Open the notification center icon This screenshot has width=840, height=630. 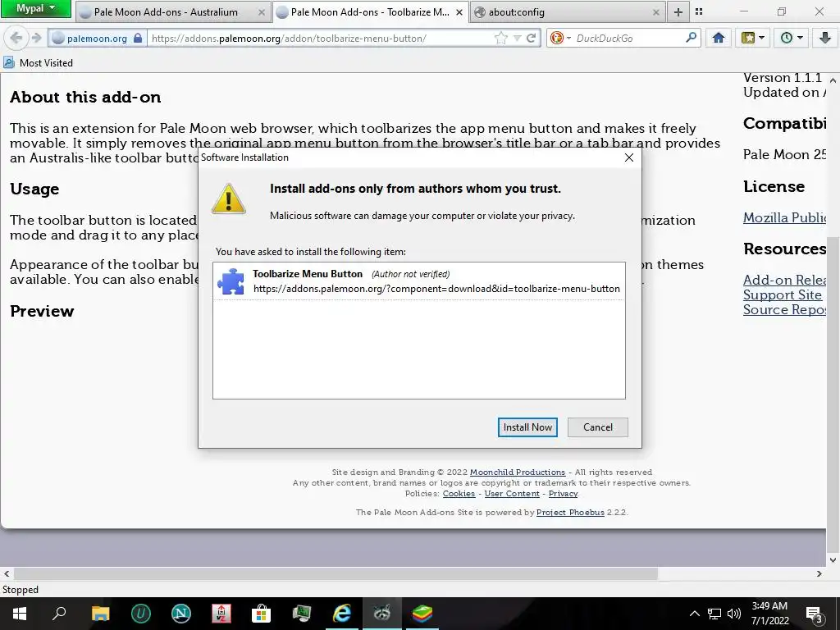point(815,614)
